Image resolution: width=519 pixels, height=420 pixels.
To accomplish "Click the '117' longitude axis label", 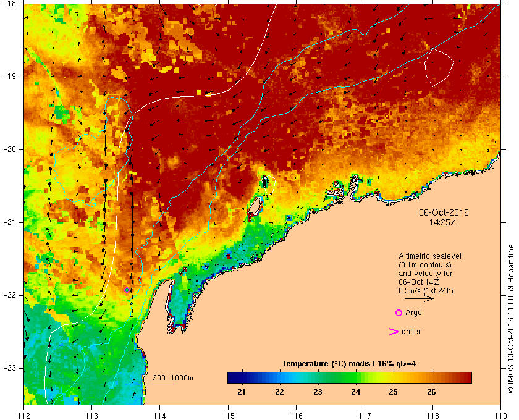I will click(x=365, y=416).
